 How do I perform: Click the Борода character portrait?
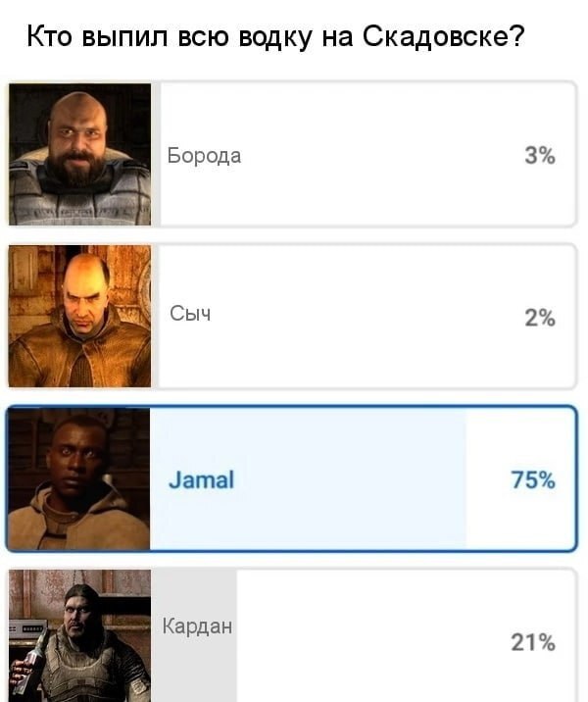79,155
